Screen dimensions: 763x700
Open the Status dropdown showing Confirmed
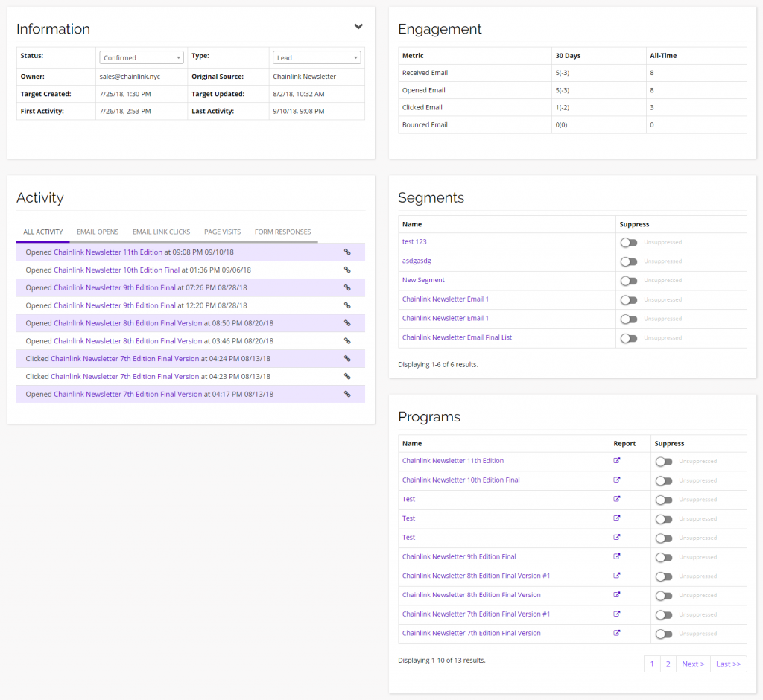[x=141, y=57]
